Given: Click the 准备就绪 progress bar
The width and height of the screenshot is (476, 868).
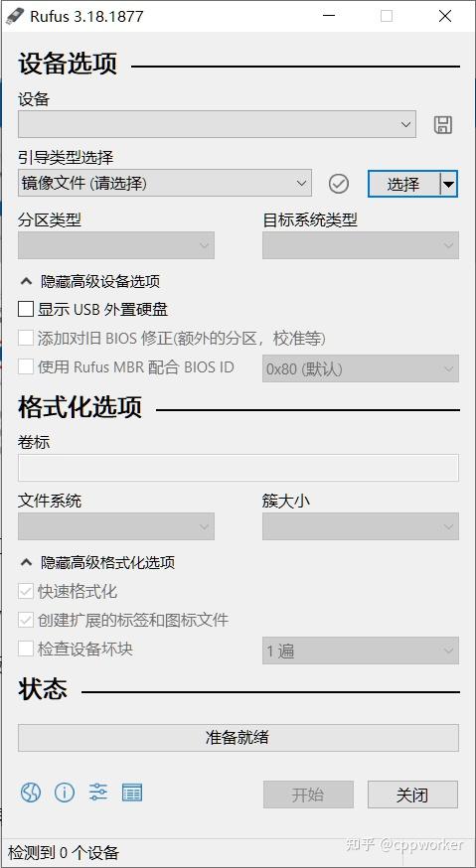Looking at the screenshot, I should point(238,737).
